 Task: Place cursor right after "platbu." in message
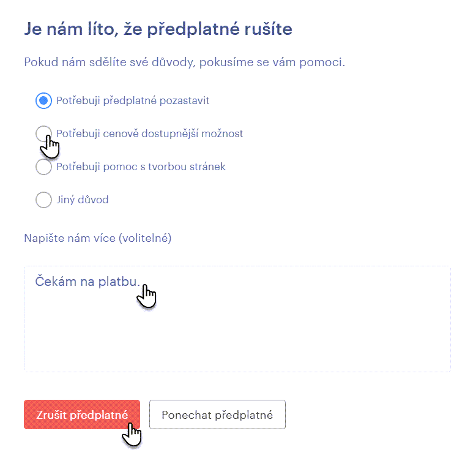(x=141, y=282)
